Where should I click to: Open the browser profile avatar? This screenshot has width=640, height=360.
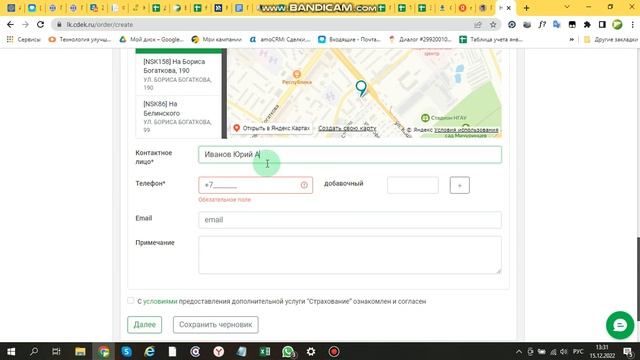[617, 24]
